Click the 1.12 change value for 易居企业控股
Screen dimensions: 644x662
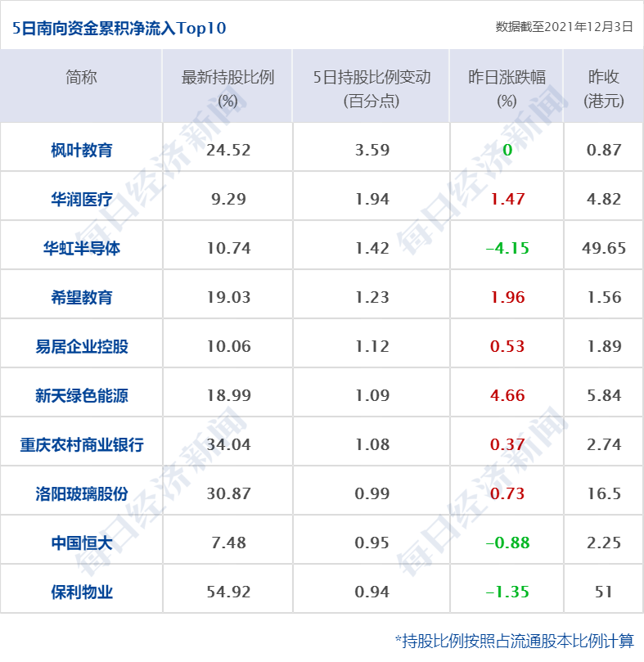tap(372, 346)
